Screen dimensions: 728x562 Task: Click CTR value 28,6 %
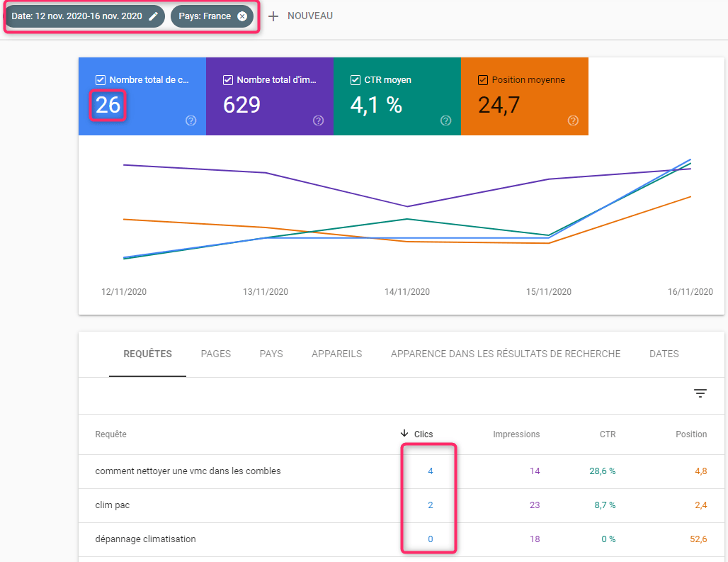pos(602,471)
